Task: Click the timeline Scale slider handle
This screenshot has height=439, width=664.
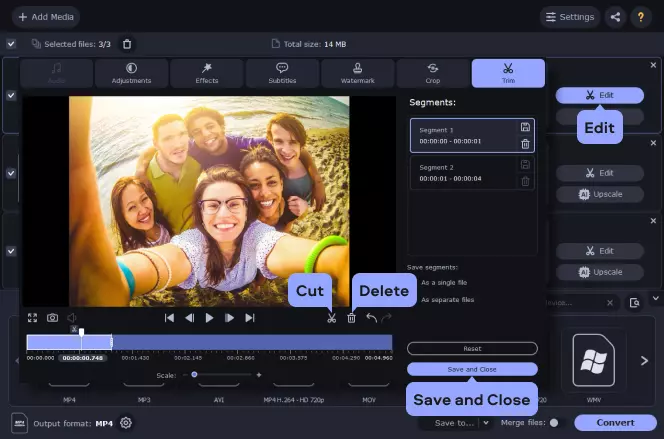Action: (194, 375)
